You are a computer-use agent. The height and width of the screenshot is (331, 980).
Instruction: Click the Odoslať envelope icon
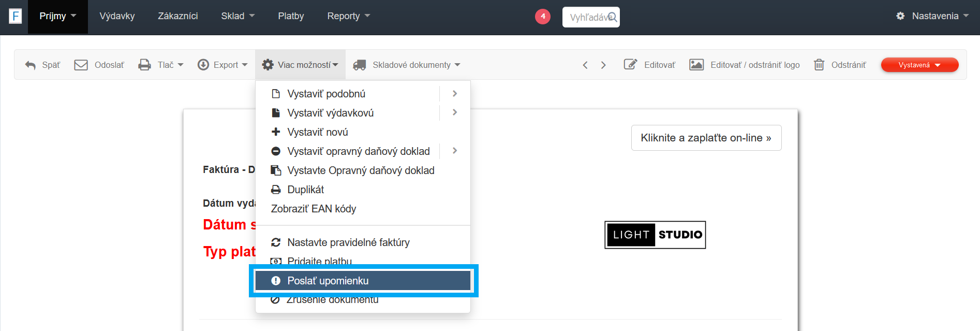[x=81, y=65]
